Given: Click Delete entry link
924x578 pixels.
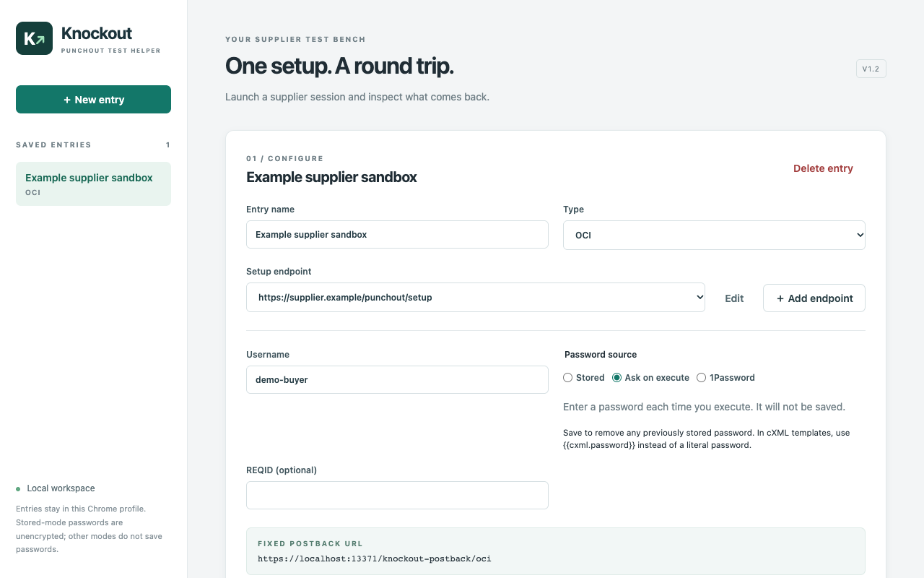Looking at the screenshot, I should (823, 168).
